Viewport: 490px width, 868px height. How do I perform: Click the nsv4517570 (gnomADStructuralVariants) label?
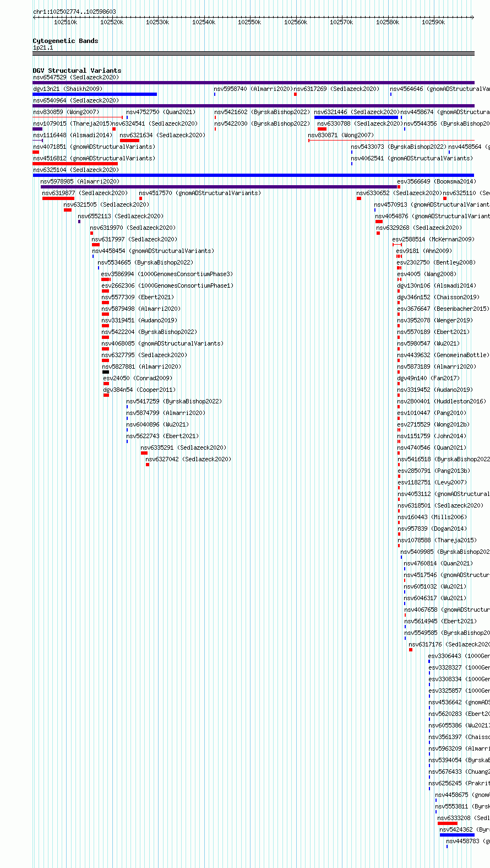coord(200,193)
